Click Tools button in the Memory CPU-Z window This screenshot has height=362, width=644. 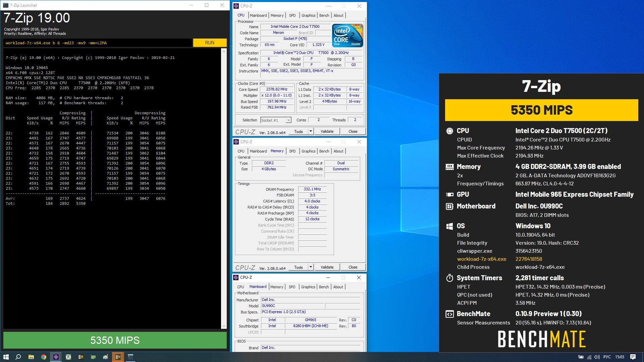(299, 267)
